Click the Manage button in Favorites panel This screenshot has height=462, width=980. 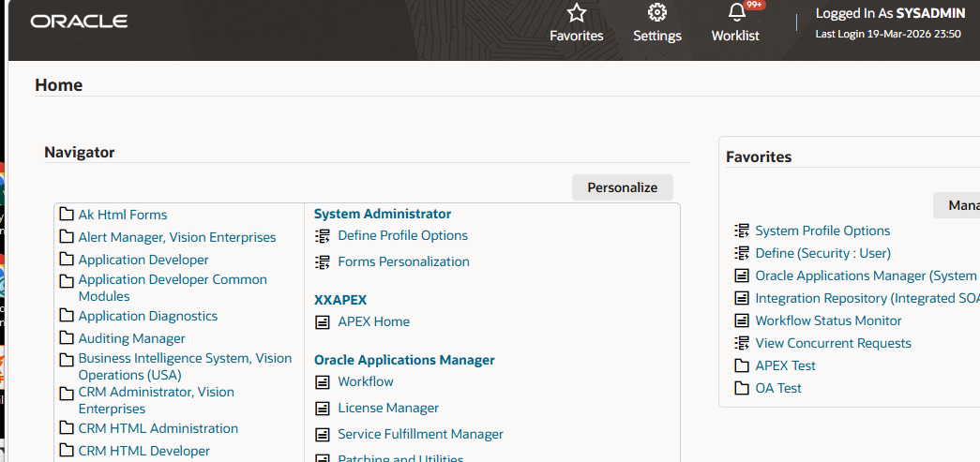point(957,205)
